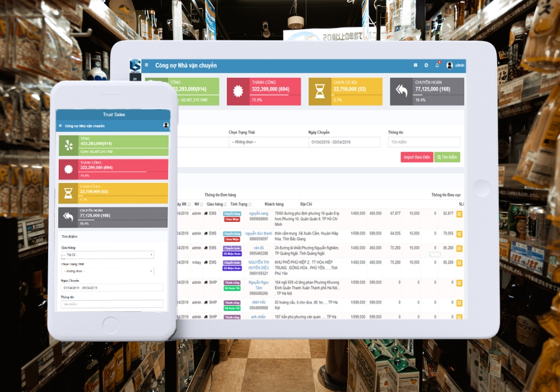Click the Ngày Chuyển date range field
This screenshot has height=392, width=560.
pos(344,142)
